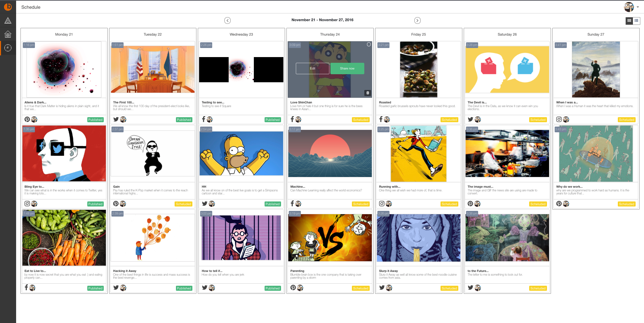Click the 'Bling Eye to...' post title
This screenshot has width=644, height=323.
tap(34, 187)
